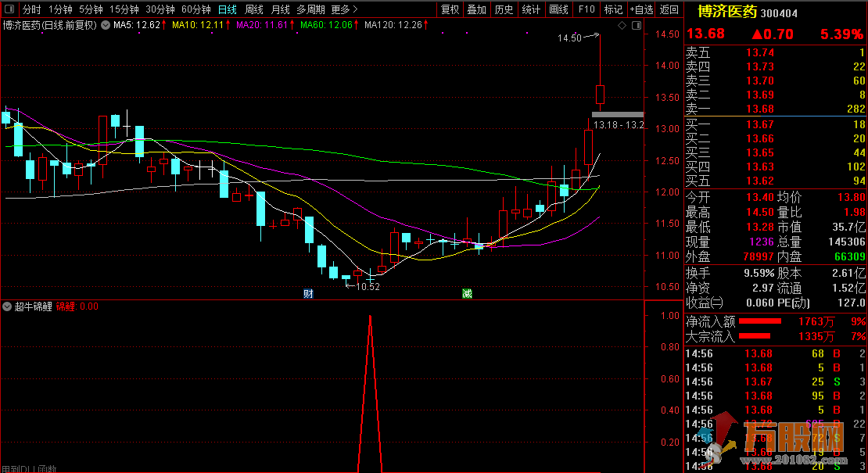The width and height of the screenshot is (868, 473).
Task: Click the 标记 mark button
Action: click(613, 9)
